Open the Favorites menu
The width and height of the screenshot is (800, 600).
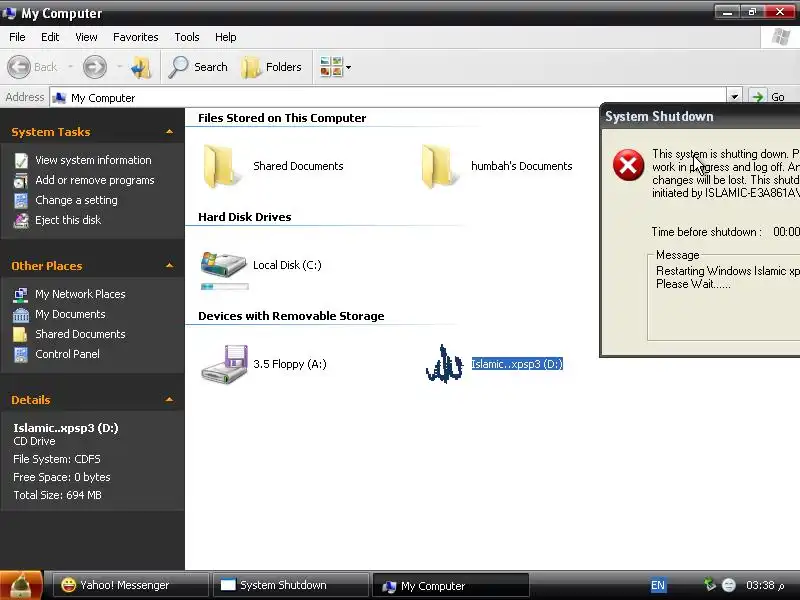136,37
